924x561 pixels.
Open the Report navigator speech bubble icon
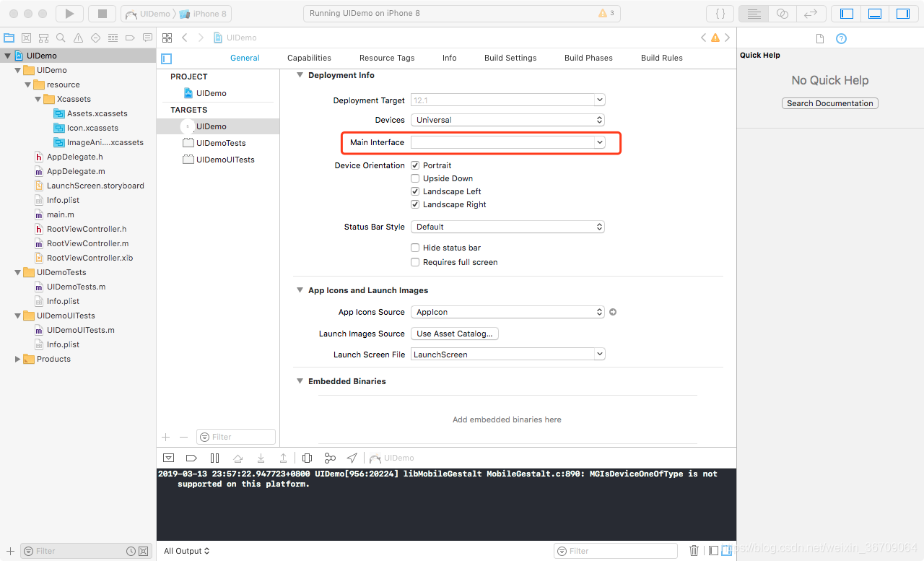147,38
